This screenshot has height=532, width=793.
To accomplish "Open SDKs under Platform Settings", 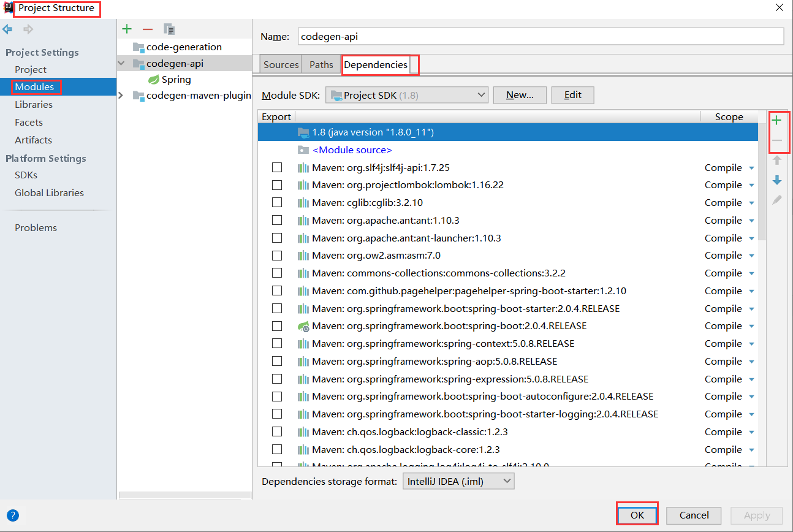I will click(x=26, y=175).
